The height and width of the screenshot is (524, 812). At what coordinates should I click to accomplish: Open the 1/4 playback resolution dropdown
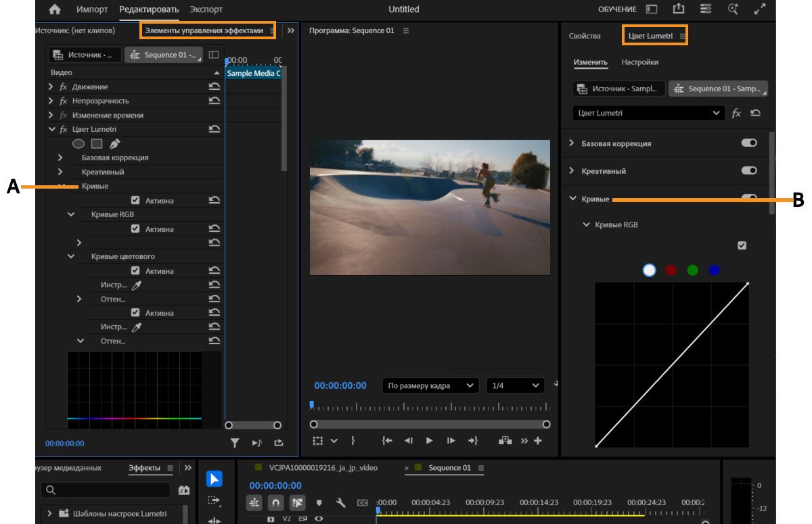tap(516, 385)
